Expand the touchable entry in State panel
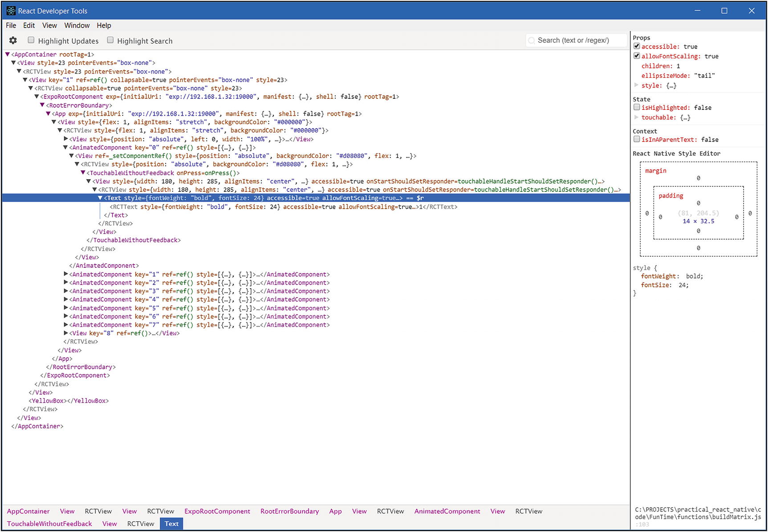The width and height of the screenshot is (768, 532). tap(637, 117)
